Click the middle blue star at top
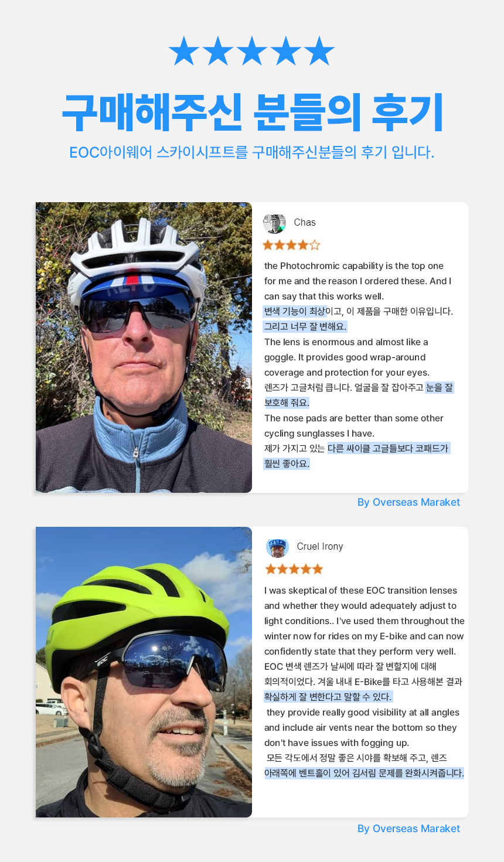The image size is (504, 862). point(251,51)
